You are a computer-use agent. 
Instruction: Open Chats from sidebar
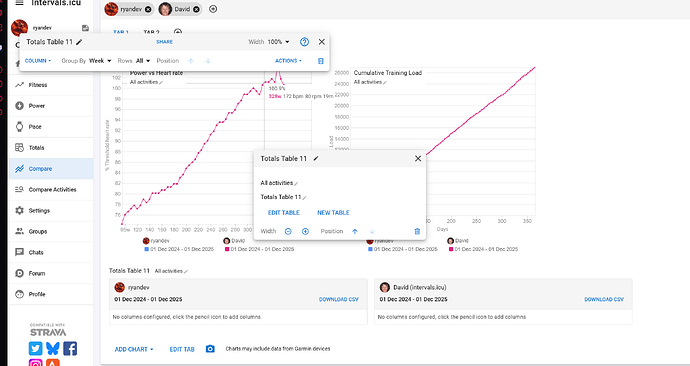(x=51, y=253)
